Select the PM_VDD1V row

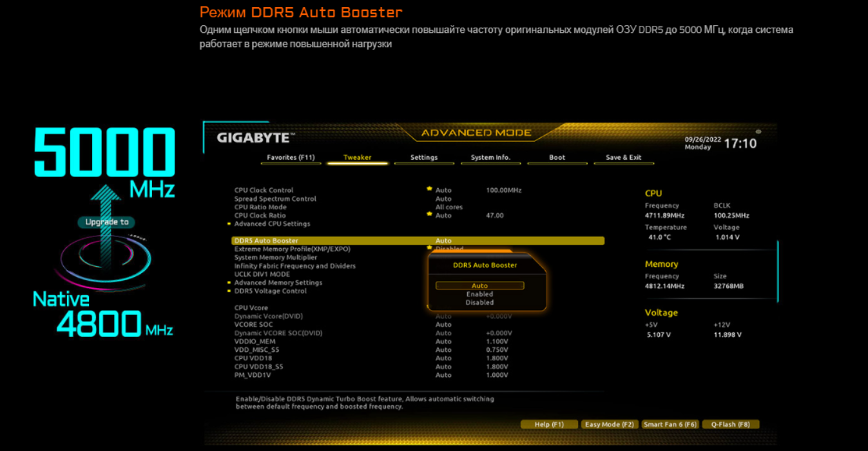click(253, 374)
